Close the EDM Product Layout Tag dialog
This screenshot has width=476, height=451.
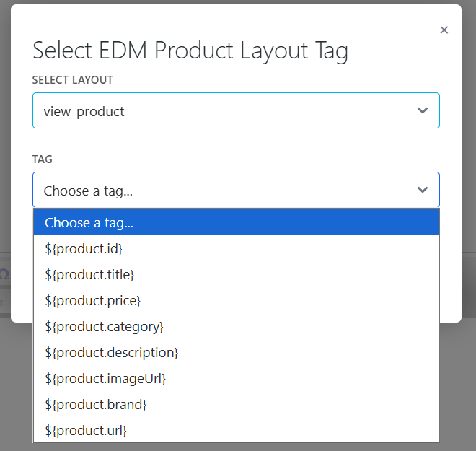point(444,30)
